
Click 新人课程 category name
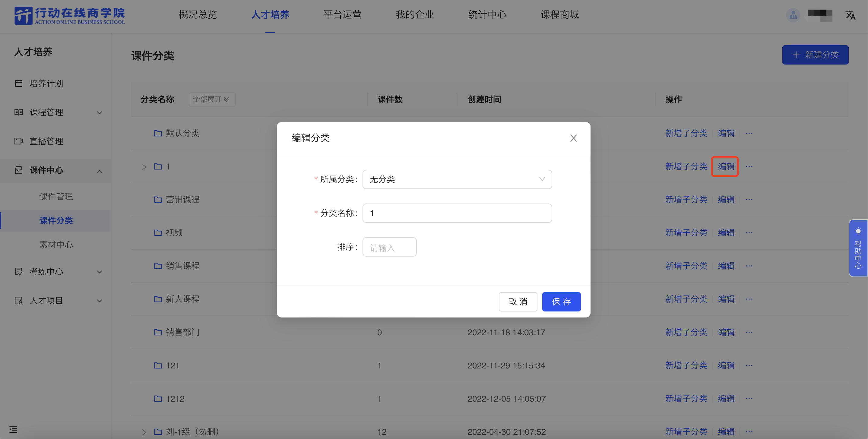pyautogui.click(x=183, y=299)
